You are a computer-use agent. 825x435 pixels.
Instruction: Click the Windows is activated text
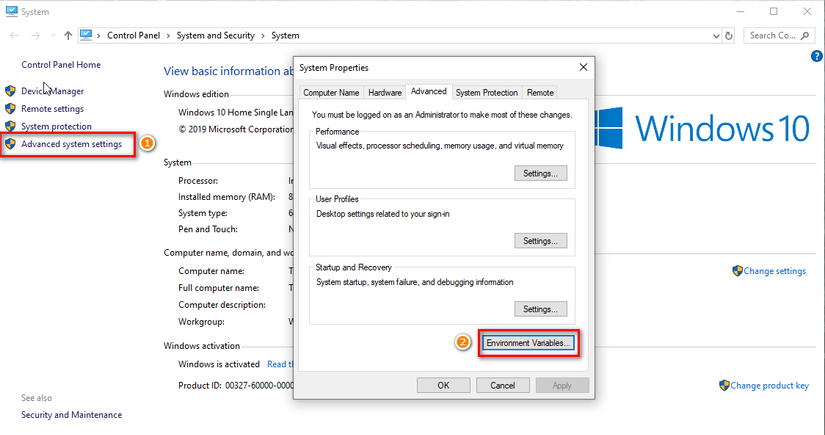point(219,364)
